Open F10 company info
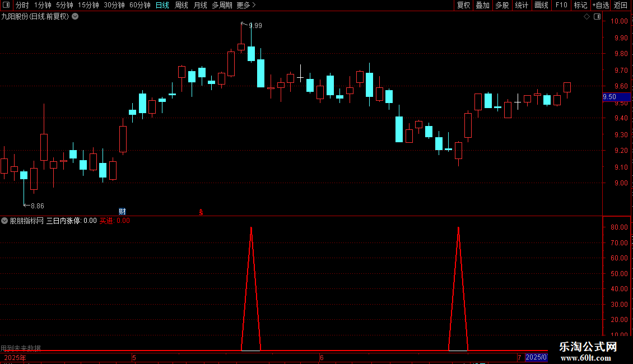This screenshot has height=364, width=633. pos(561,5)
